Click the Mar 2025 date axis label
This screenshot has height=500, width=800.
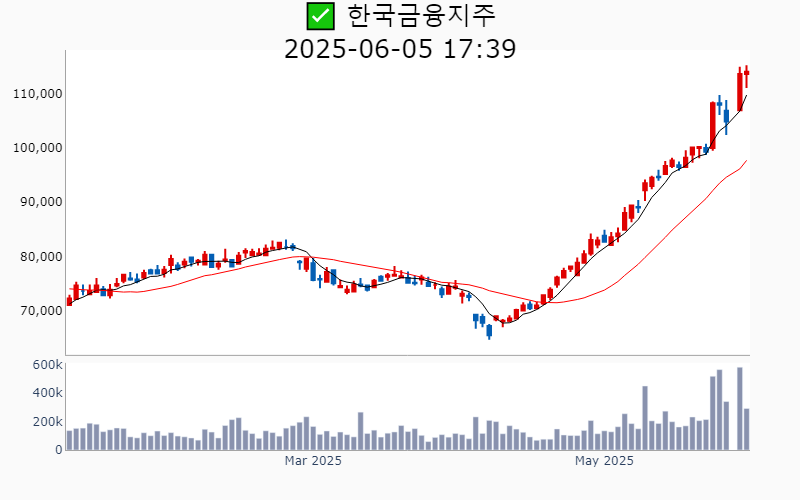[313, 461]
